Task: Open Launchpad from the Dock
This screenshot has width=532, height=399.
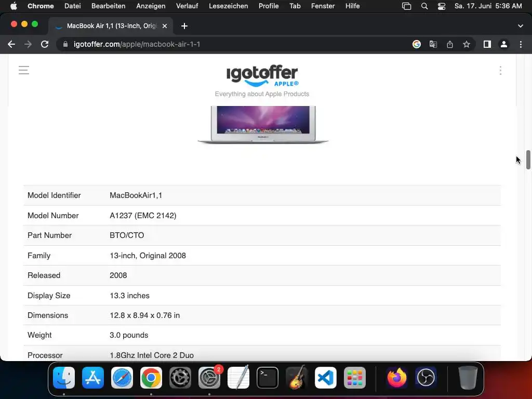Action: (355, 378)
